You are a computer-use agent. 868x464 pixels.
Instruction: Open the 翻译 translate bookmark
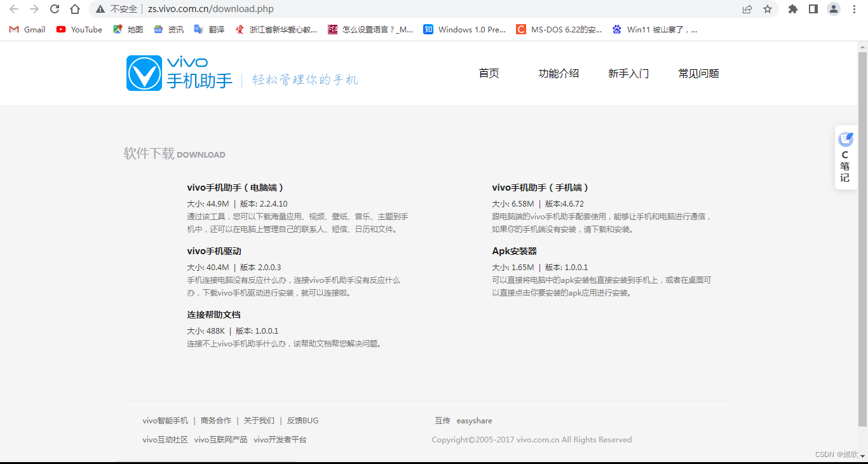pos(209,29)
